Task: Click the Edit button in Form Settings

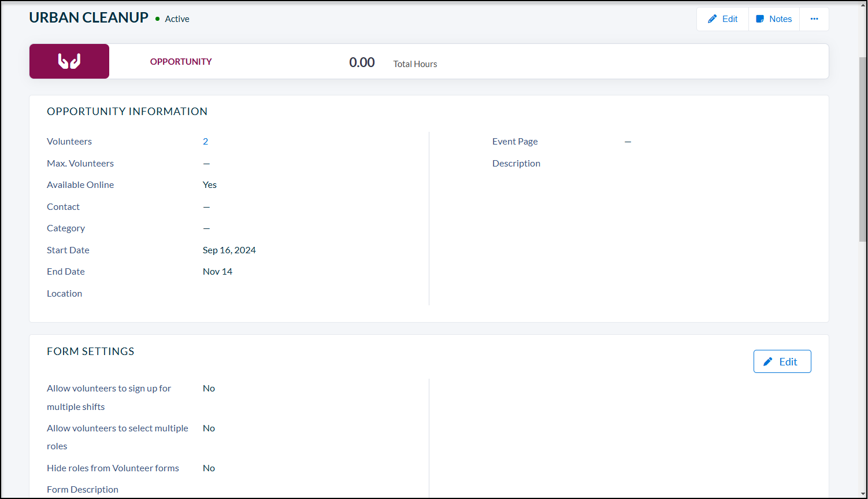Action: pyautogui.click(x=782, y=361)
